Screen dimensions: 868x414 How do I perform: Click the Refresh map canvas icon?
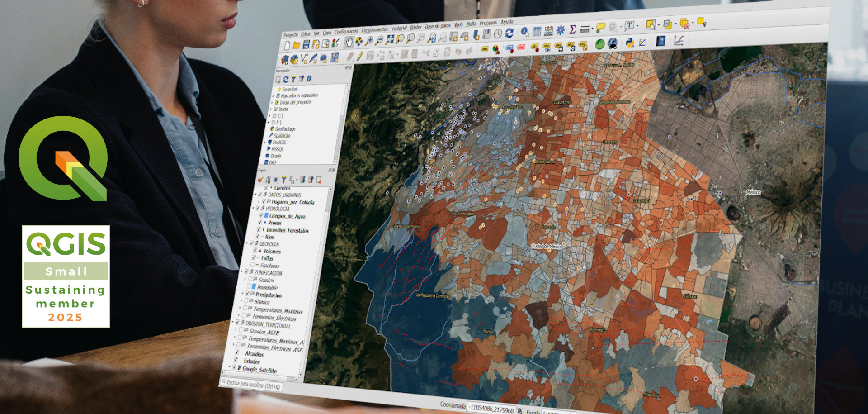[x=509, y=33]
